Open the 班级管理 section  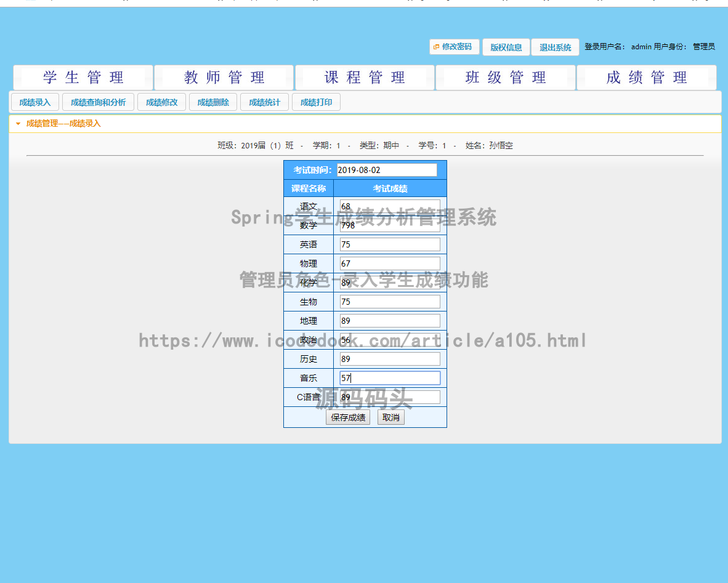[505, 78]
